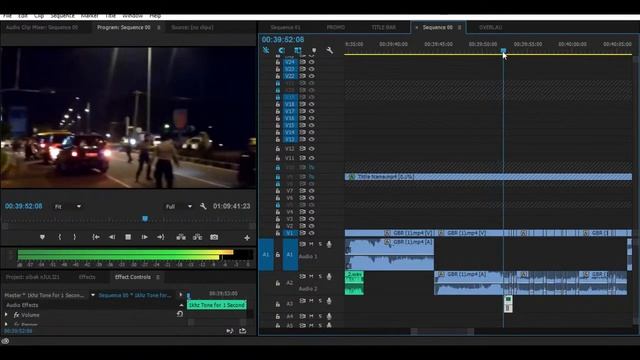Hide track V24 output with eye
This screenshot has width=640, height=360.
(x=312, y=62)
